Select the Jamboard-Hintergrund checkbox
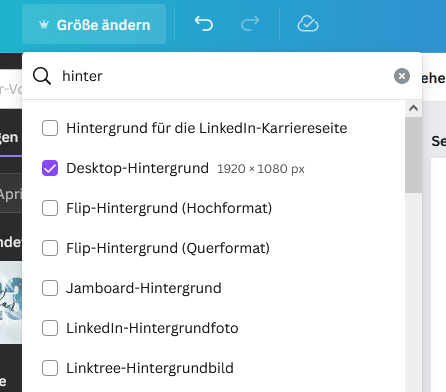 coord(50,288)
